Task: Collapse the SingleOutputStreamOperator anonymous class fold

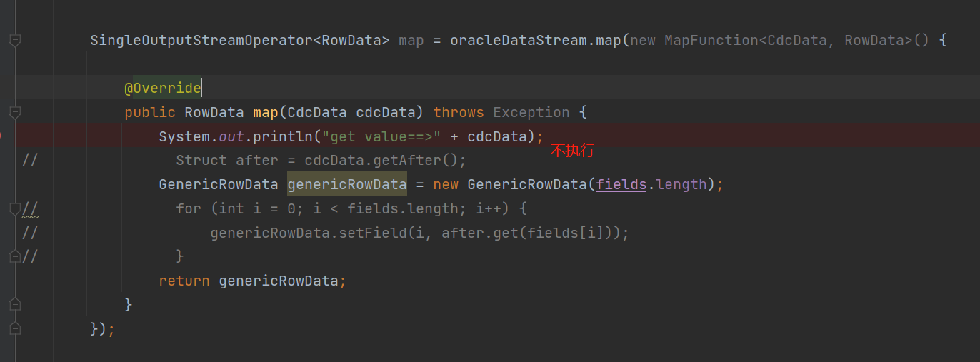Action: 14,41
